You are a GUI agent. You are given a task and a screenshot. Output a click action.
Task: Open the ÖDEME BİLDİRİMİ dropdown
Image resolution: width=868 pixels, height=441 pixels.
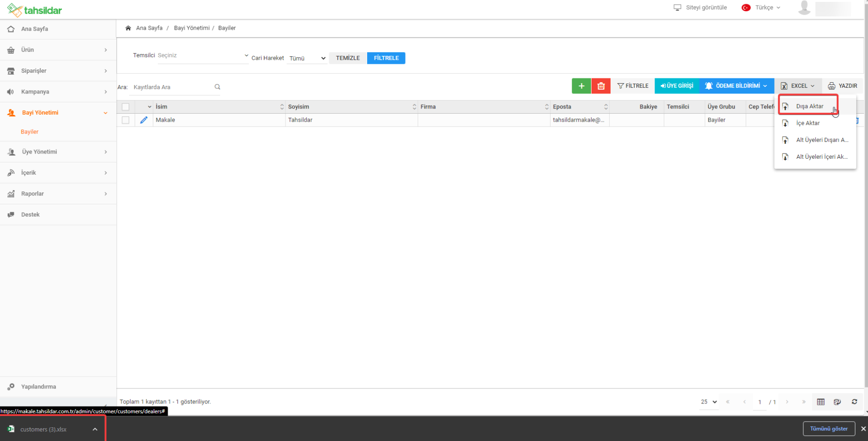click(x=736, y=86)
